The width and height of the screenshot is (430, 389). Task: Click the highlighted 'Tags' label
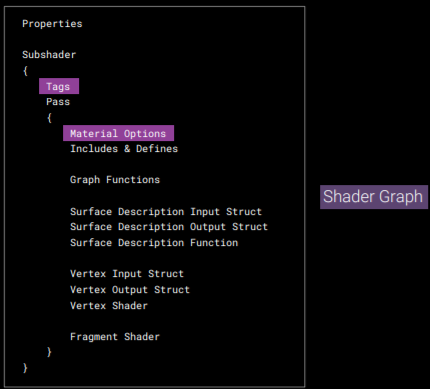[59, 86]
